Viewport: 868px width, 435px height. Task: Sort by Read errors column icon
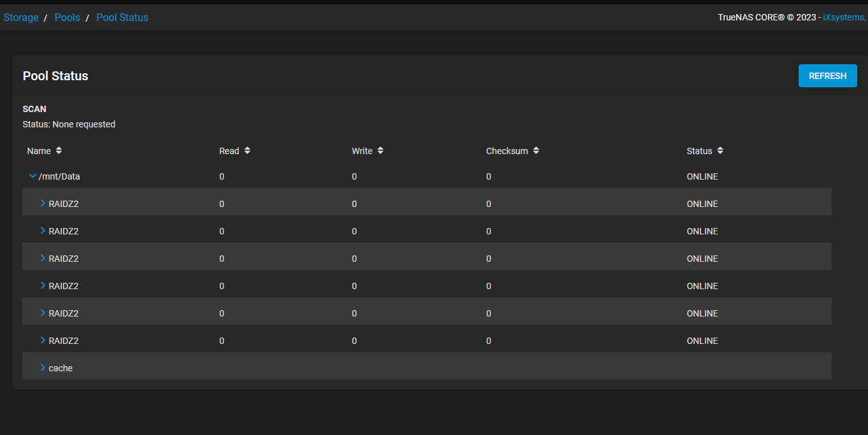click(x=247, y=151)
